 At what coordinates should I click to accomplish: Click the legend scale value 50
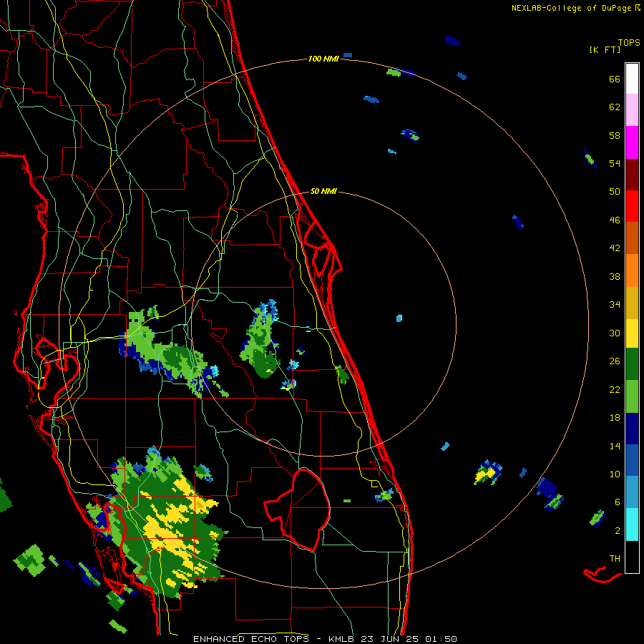tap(615, 191)
